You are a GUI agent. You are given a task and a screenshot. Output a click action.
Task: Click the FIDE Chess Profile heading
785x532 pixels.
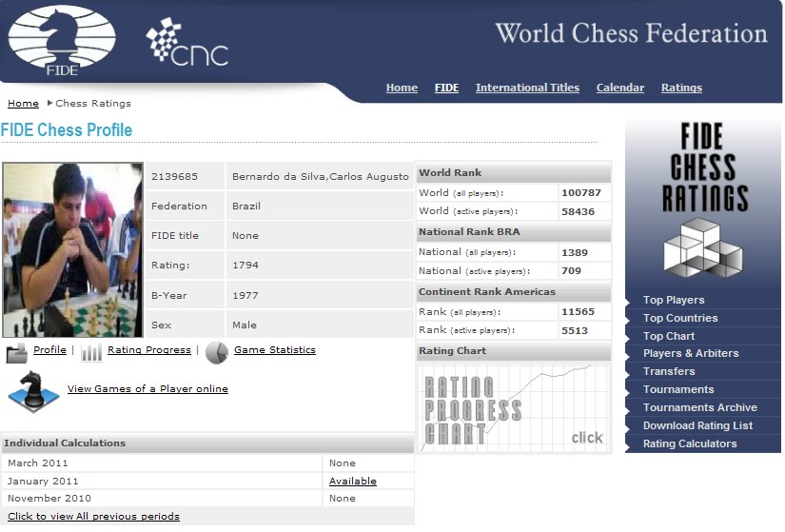[x=66, y=129]
